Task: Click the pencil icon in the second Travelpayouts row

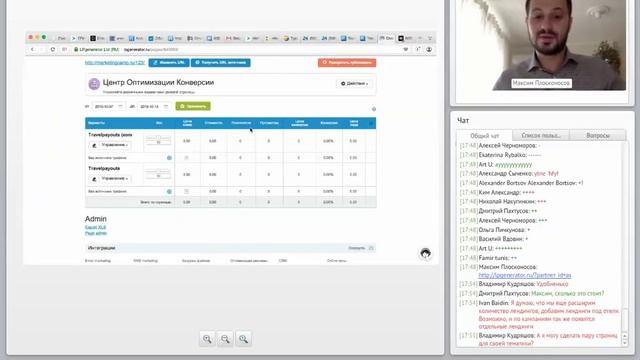Action: point(94,179)
